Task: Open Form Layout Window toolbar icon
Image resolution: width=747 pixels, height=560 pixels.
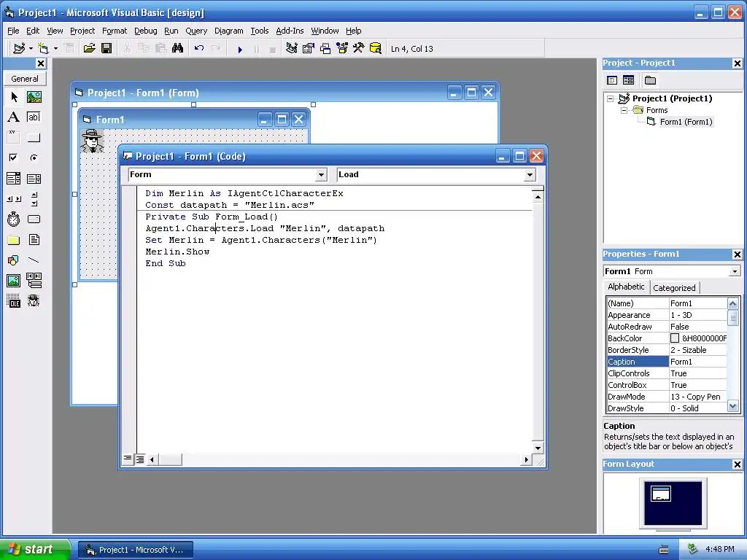Action: [x=325, y=49]
